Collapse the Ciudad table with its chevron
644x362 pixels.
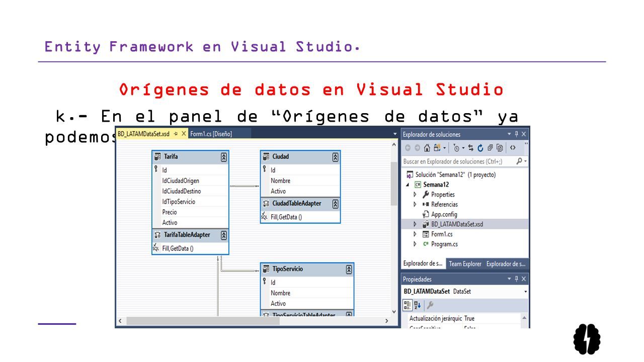(x=336, y=157)
